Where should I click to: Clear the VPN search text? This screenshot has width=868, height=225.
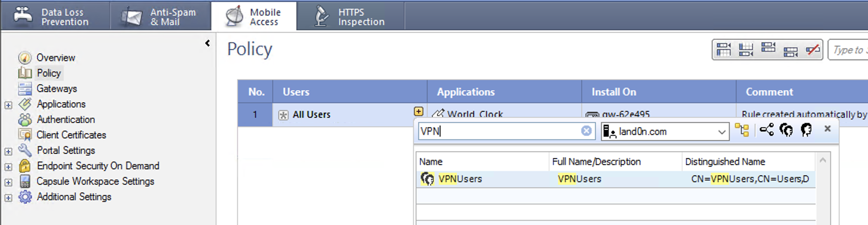tap(586, 131)
